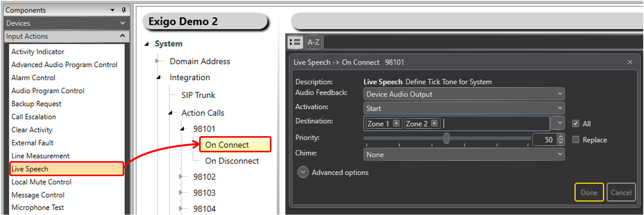Open the Components panel options arrow

113,10
